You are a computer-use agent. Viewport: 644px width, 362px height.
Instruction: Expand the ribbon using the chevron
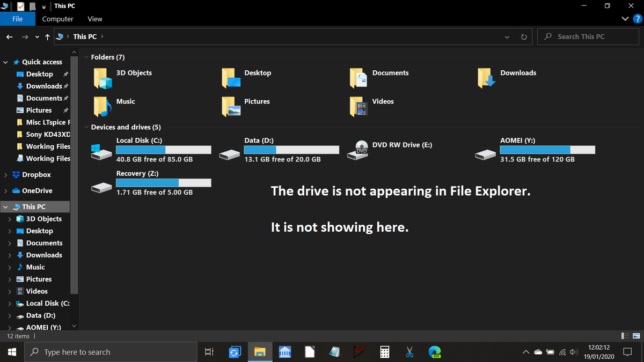pos(625,19)
